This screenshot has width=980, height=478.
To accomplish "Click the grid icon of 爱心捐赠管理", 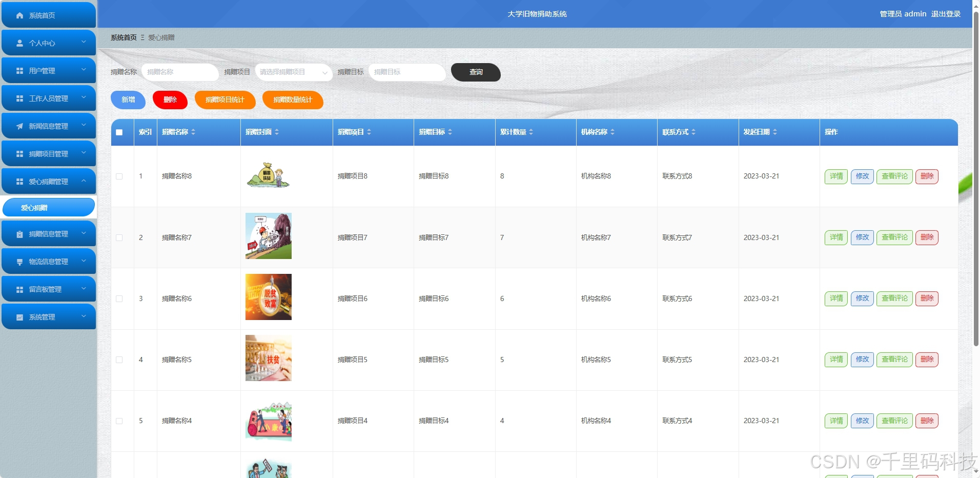I will [20, 182].
